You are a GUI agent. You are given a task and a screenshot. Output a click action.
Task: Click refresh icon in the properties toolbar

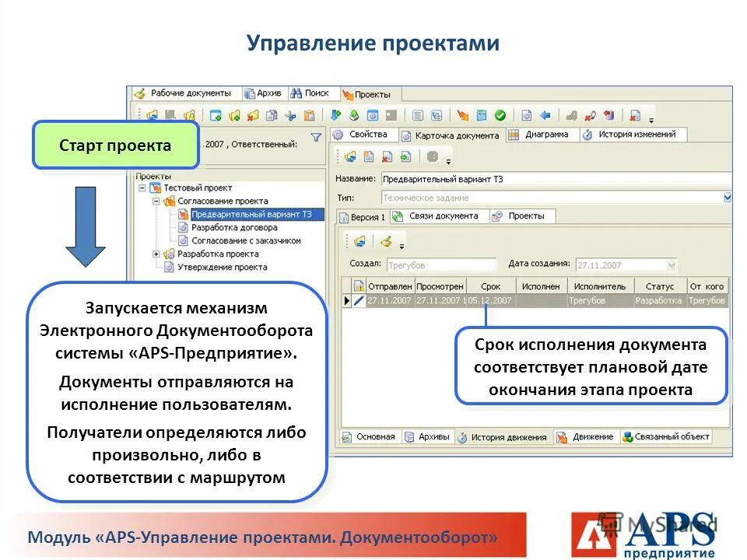coord(350,156)
